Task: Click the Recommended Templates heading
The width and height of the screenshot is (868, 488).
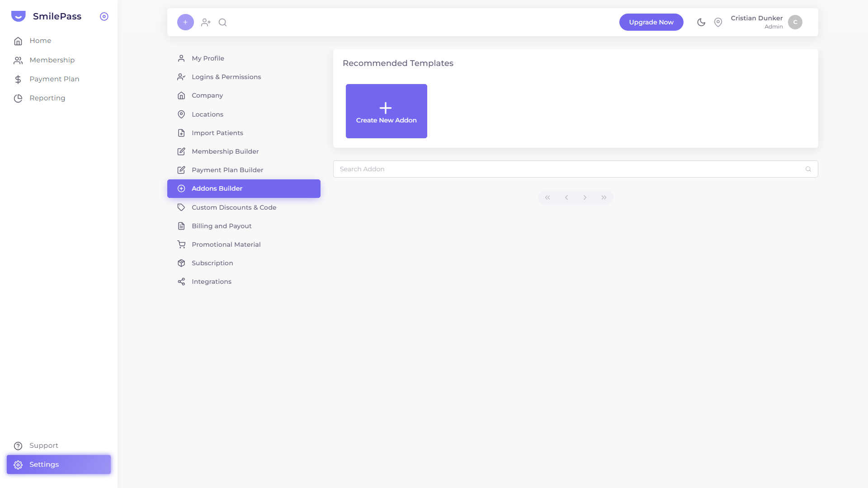Action: pos(398,63)
